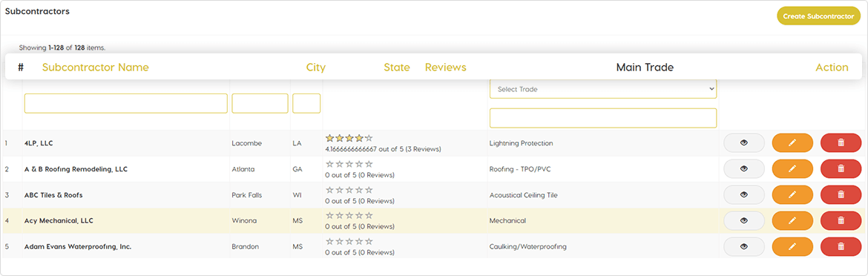Click the Acoustical Ceiling Tile trade cell

(x=523, y=195)
